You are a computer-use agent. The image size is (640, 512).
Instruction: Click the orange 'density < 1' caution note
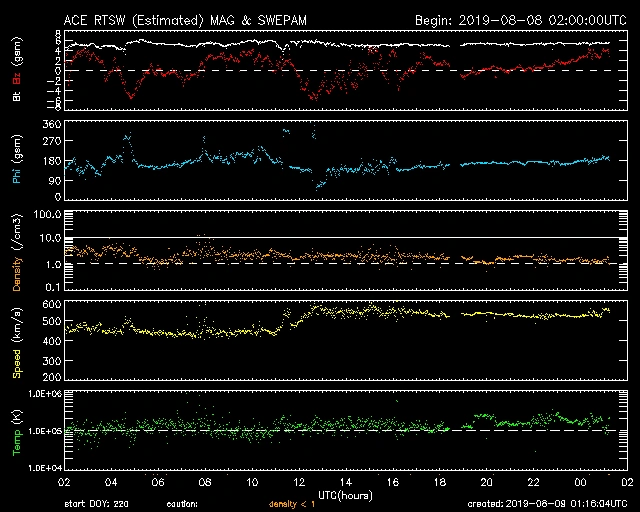292,504
